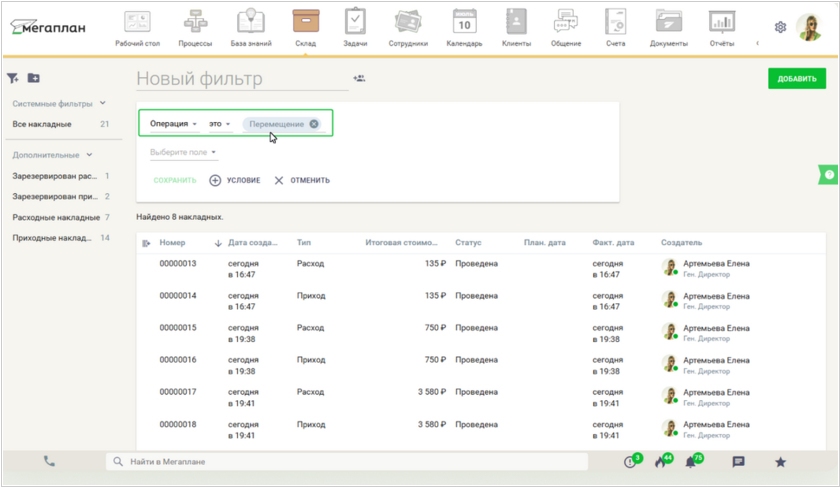Open the Склад (Warehouse) module icon
840x487 pixels.
pos(305,22)
